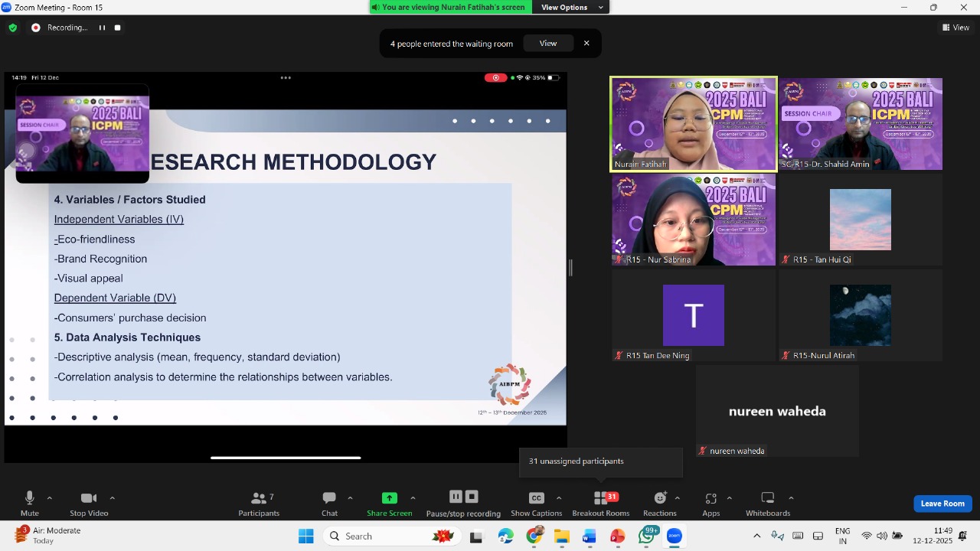980x551 pixels.
Task: Click the green encryption shield icon
Action: coord(13,28)
